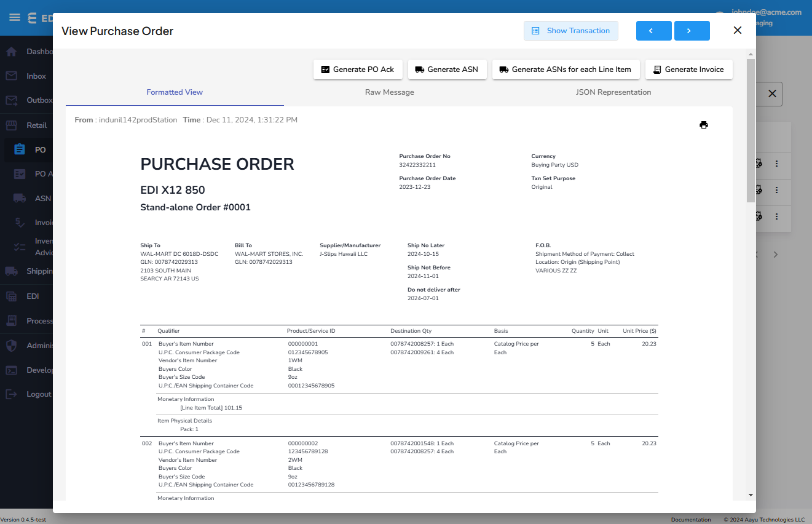Print the purchase order
812x524 pixels.
point(704,124)
